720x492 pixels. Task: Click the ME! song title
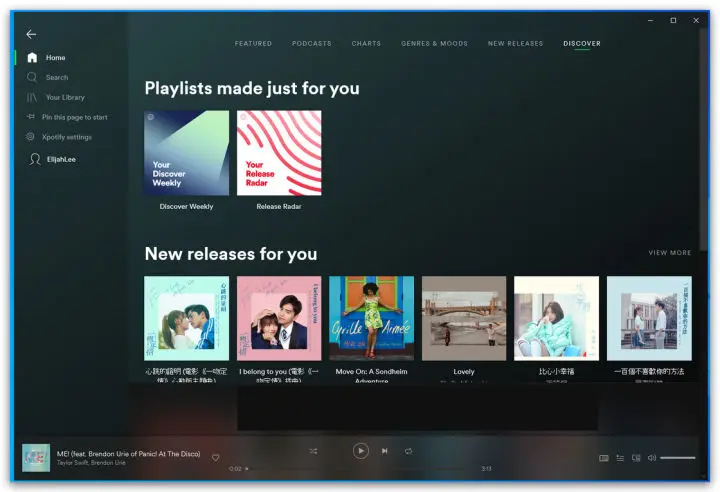pos(129,454)
